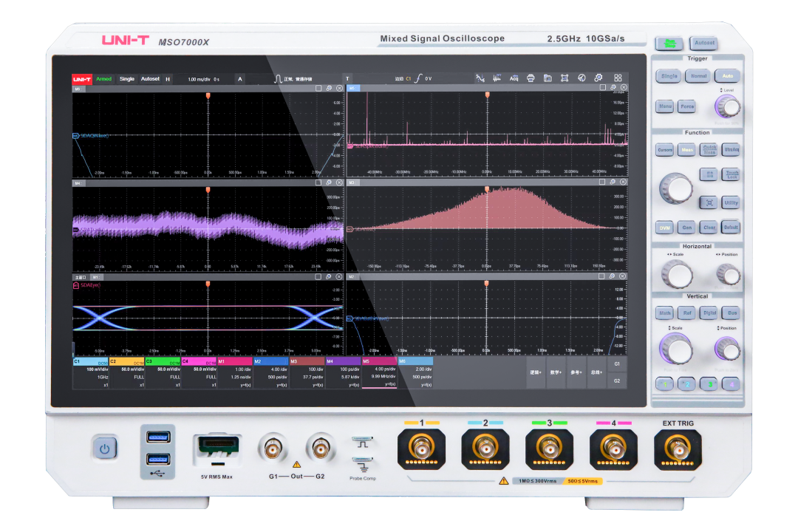Open the T trigger settings menu

(347, 78)
